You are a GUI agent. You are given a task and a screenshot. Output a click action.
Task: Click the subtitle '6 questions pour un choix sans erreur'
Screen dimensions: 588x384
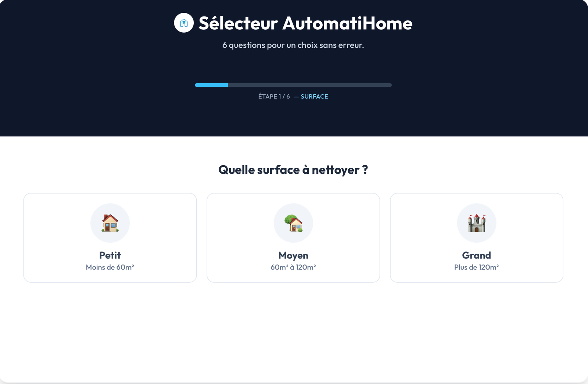pos(293,46)
